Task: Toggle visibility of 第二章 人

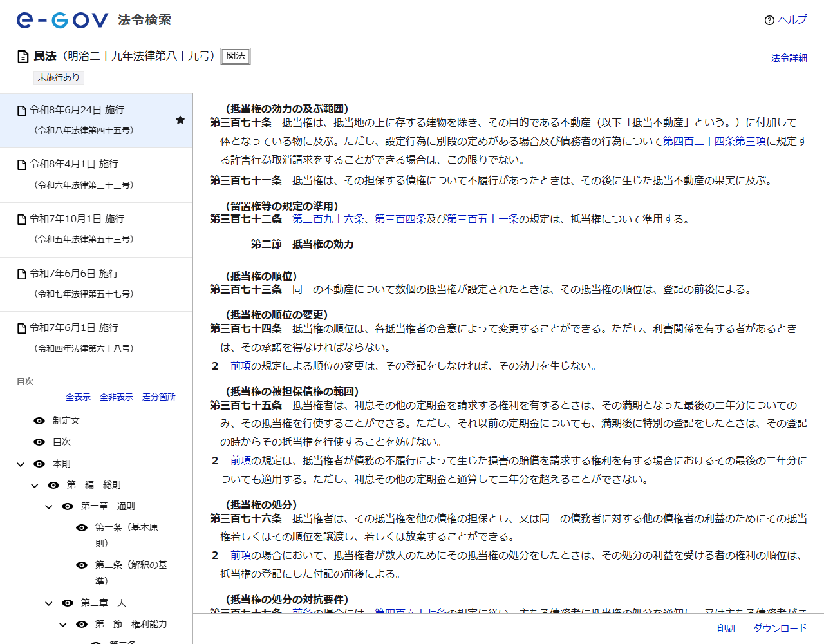Action: [x=68, y=603]
